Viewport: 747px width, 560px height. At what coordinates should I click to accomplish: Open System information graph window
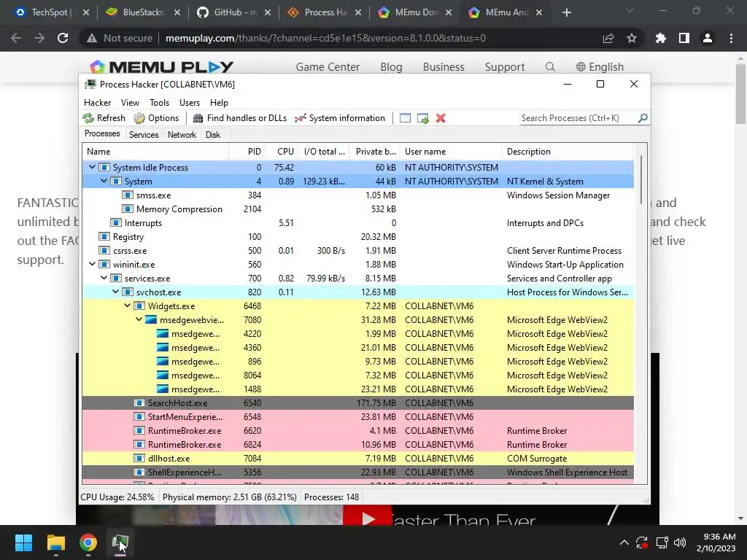click(x=340, y=118)
